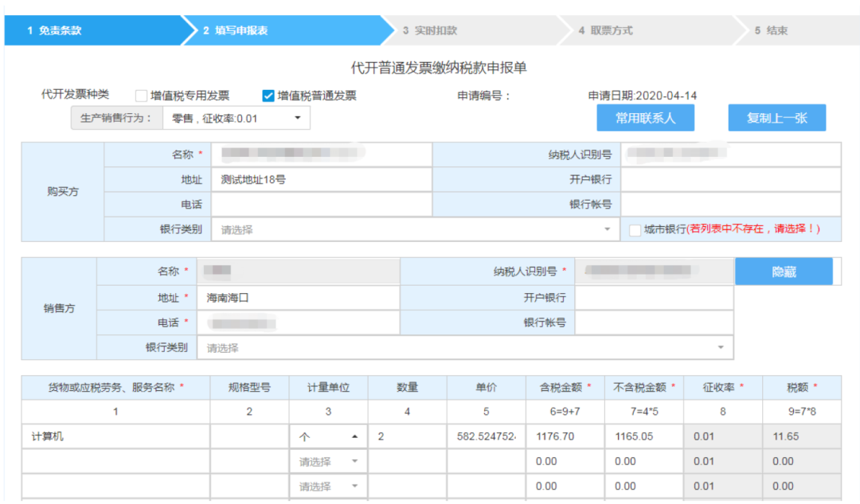Click the 购买方 section label
This screenshot has height=504, width=860.
point(63,191)
